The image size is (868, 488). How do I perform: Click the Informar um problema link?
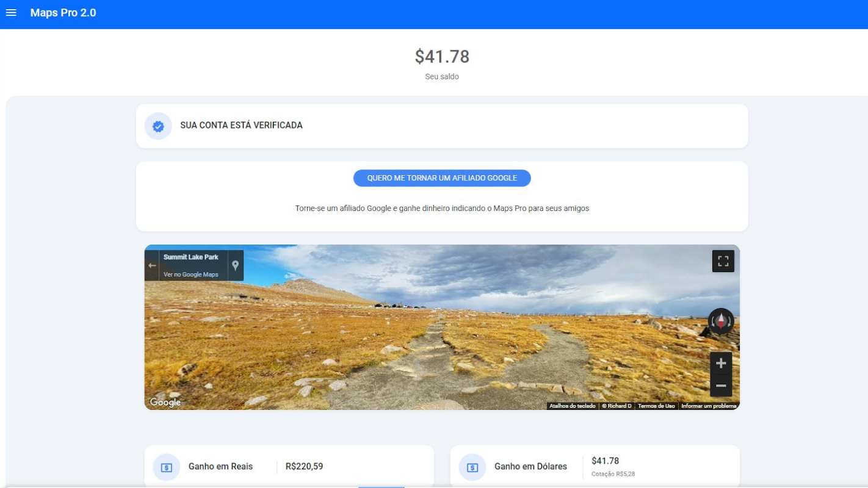click(x=709, y=406)
